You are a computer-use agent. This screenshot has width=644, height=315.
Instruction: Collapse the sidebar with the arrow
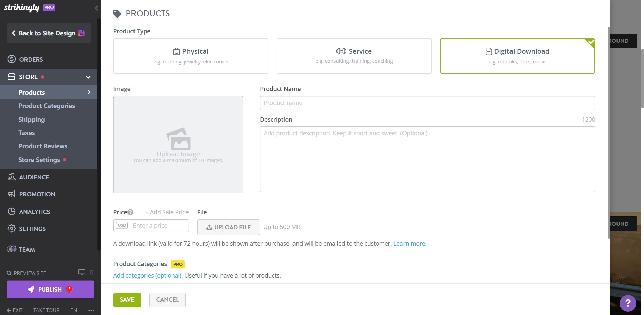97,8
